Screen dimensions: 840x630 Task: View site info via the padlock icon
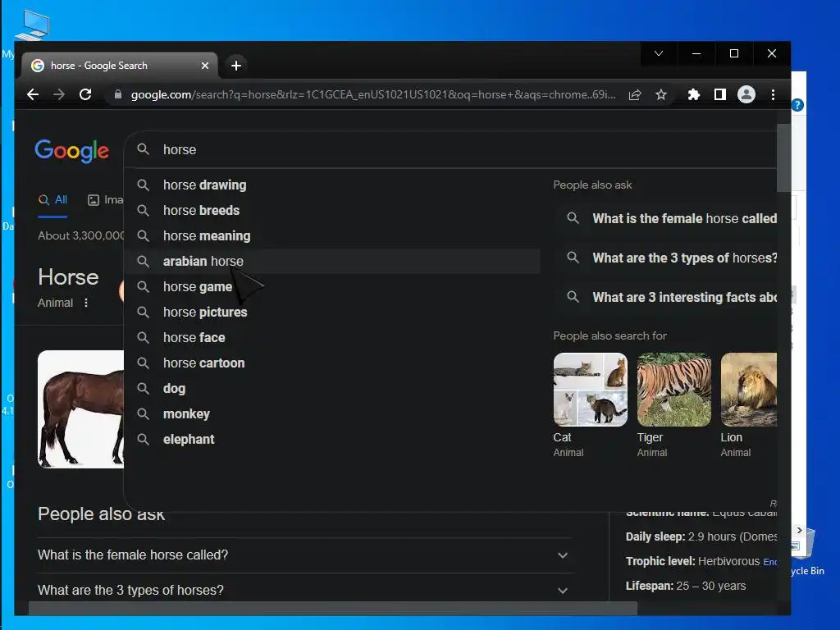click(x=118, y=95)
